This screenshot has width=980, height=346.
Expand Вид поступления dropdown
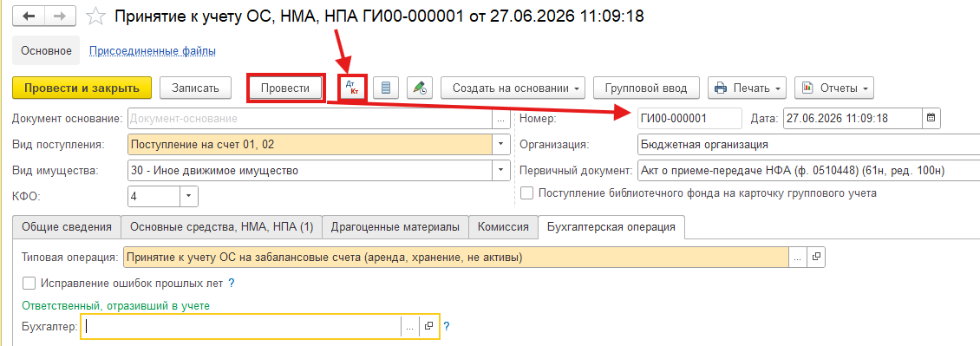(x=500, y=144)
